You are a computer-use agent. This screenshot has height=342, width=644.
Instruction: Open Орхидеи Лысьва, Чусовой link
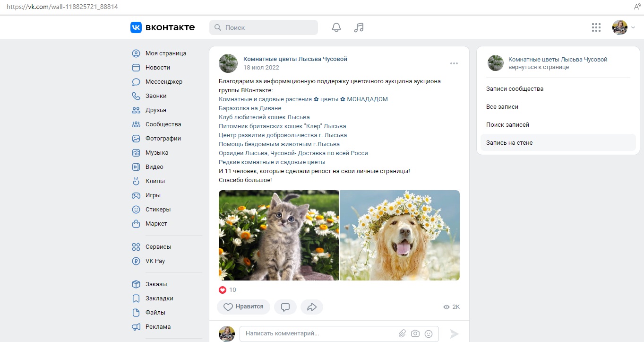coord(293,153)
